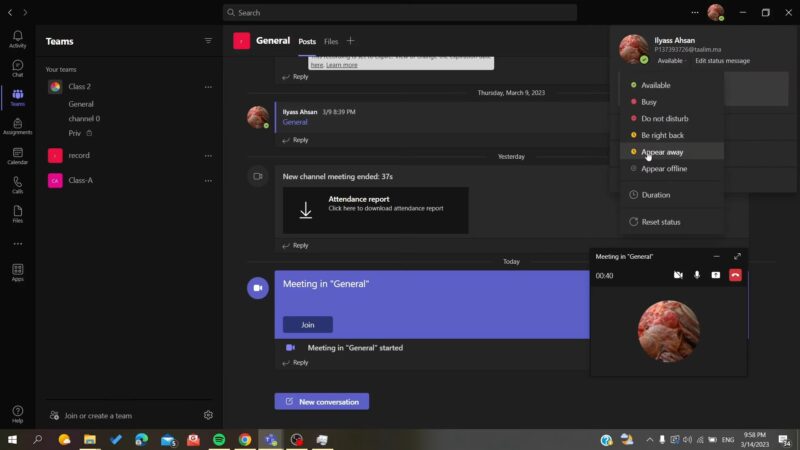
Task: Open the Calls section
Action: pos(17,185)
